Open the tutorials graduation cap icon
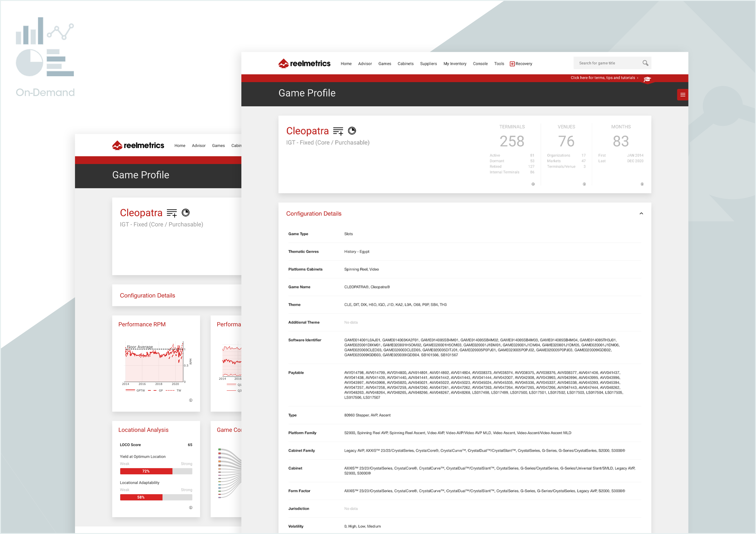This screenshot has height=534, width=756. tap(647, 79)
